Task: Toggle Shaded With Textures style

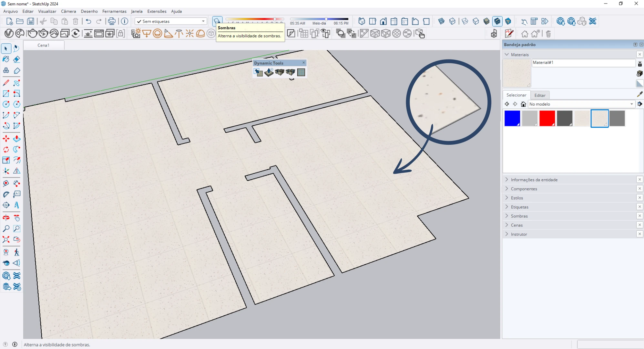Action: click(x=497, y=21)
